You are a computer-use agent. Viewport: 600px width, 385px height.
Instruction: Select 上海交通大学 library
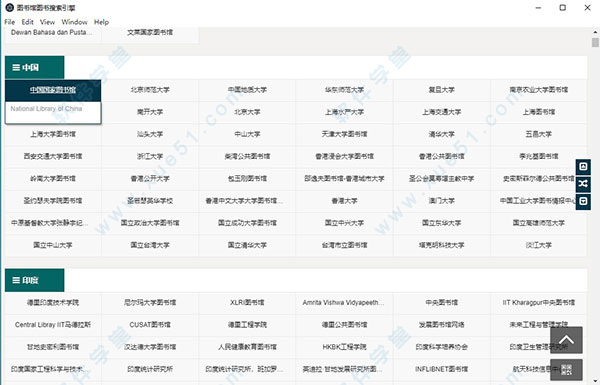[x=442, y=112]
